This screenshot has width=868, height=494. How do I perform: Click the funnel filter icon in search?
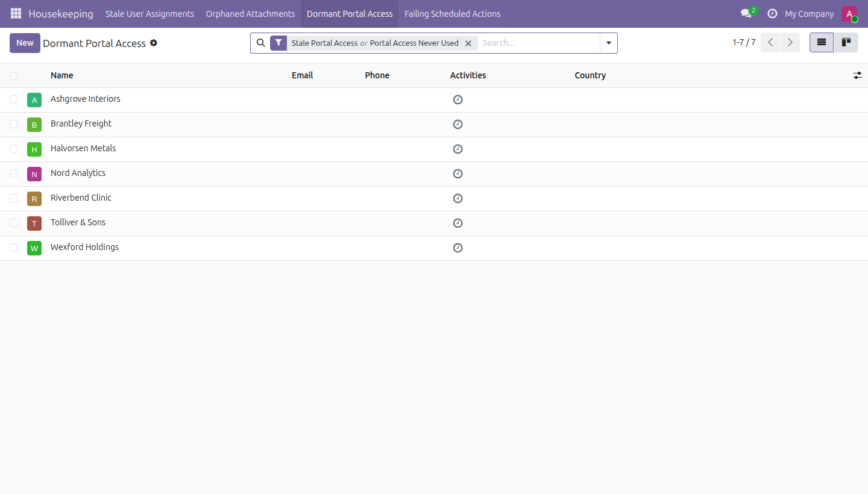click(x=278, y=43)
